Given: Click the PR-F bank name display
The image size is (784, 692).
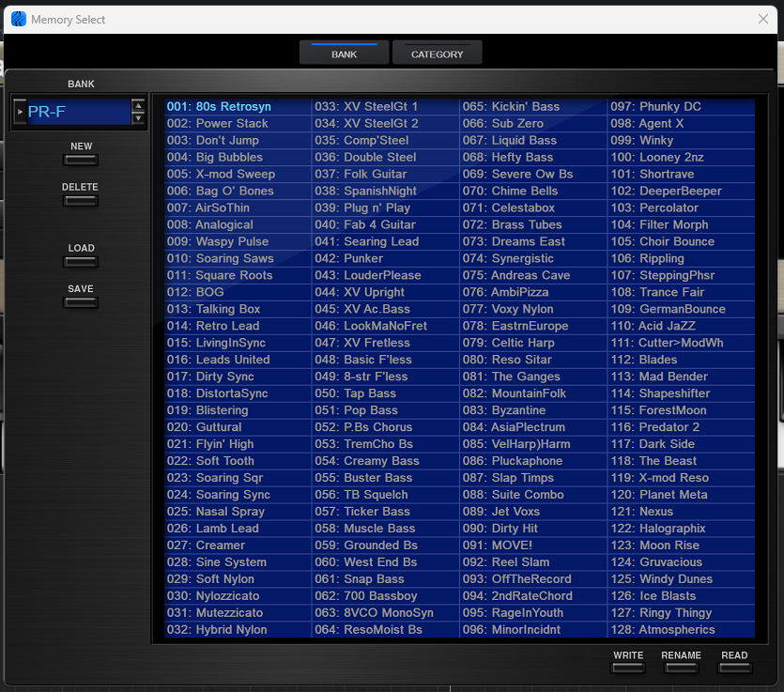Looking at the screenshot, I should [x=77, y=113].
